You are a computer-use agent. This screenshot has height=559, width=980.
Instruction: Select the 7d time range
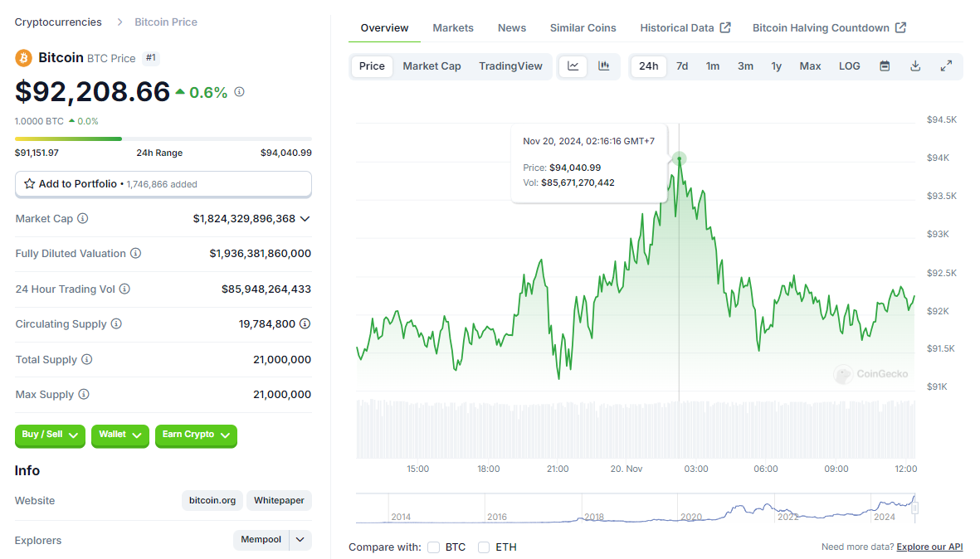[x=682, y=66]
